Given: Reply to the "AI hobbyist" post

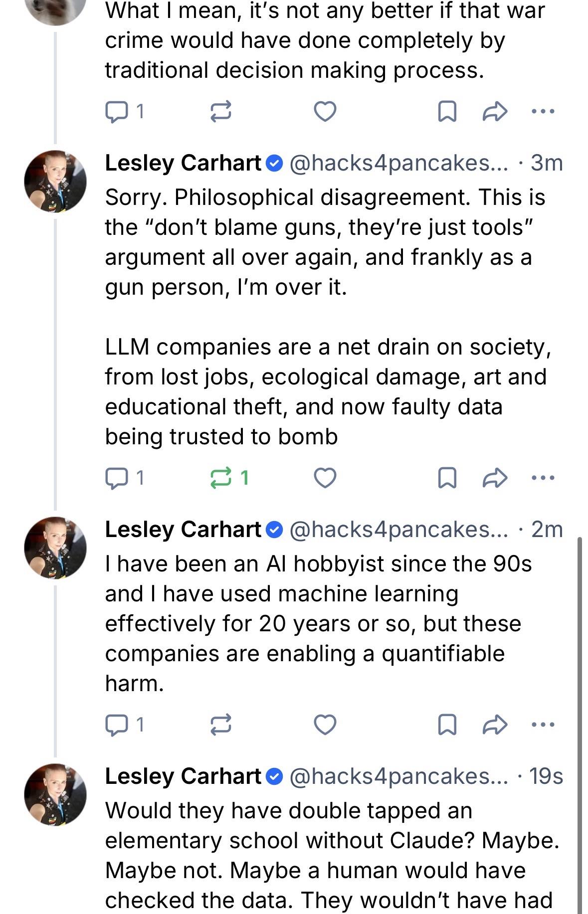Looking at the screenshot, I should point(116,725).
